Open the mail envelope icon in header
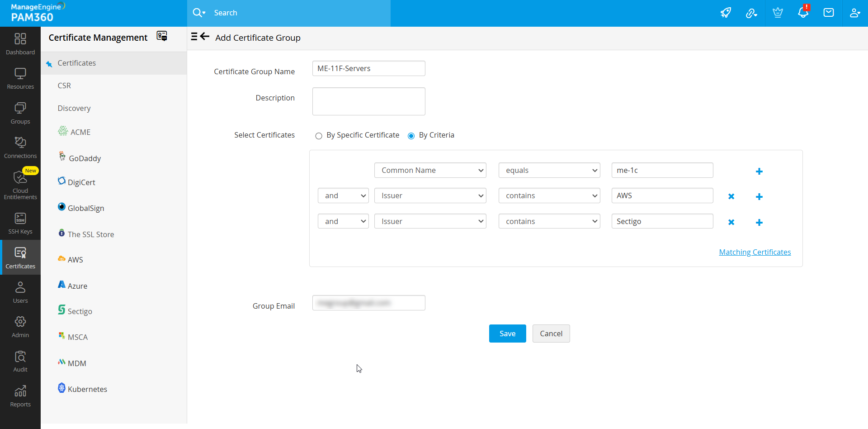Image resolution: width=868 pixels, height=429 pixels. [828, 13]
